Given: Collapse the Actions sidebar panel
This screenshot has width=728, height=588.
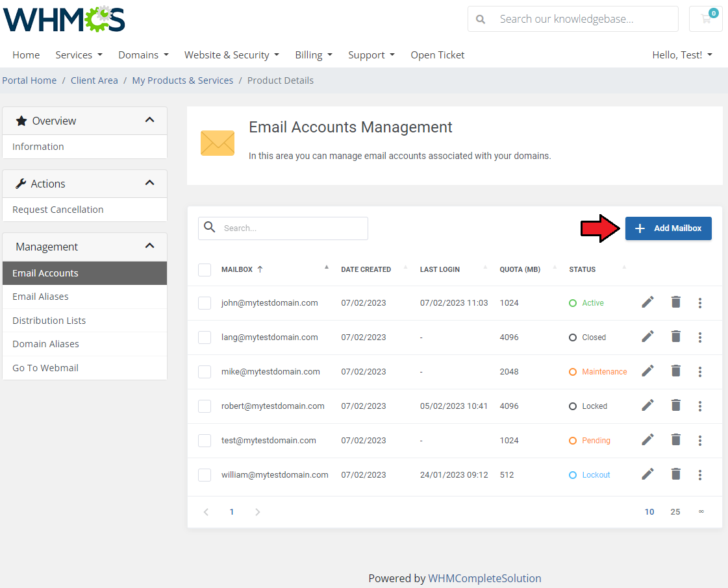Looking at the screenshot, I should [x=149, y=183].
